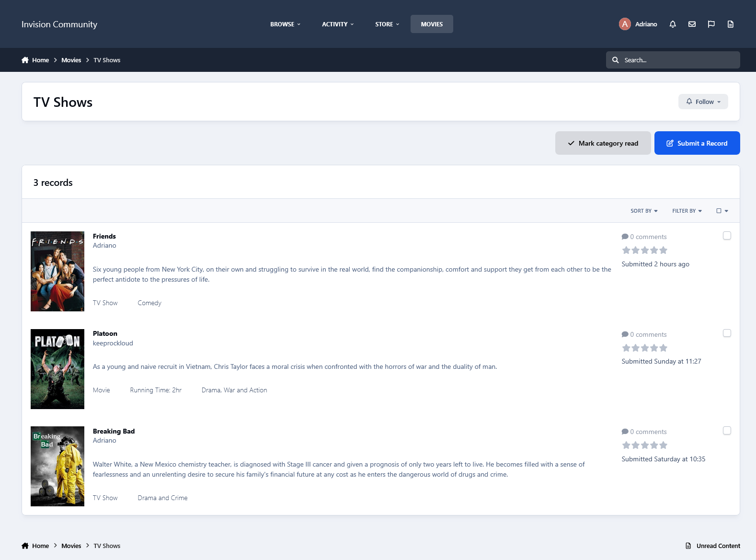This screenshot has width=756, height=560.
Task: Open keeprockloud author profile
Action: click(113, 343)
